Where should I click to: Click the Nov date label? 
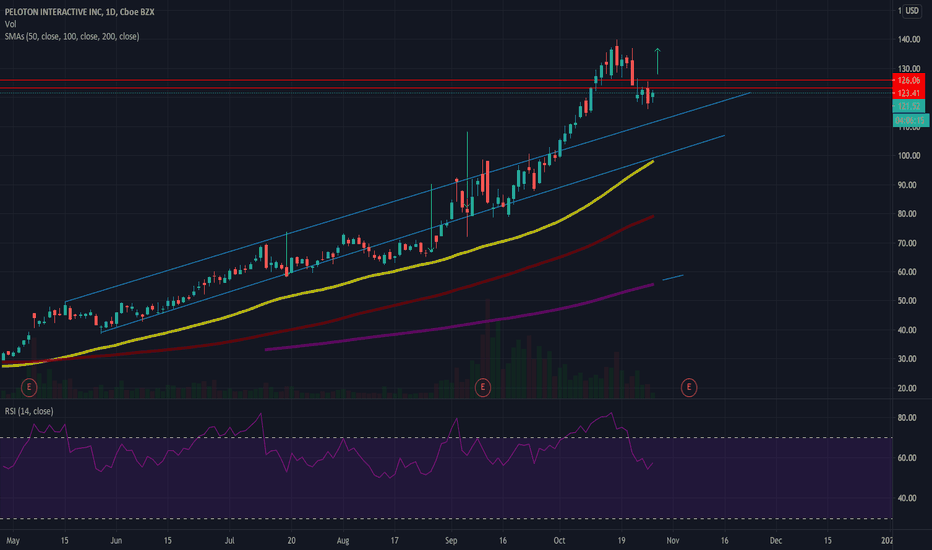pyautogui.click(x=673, y=540)
